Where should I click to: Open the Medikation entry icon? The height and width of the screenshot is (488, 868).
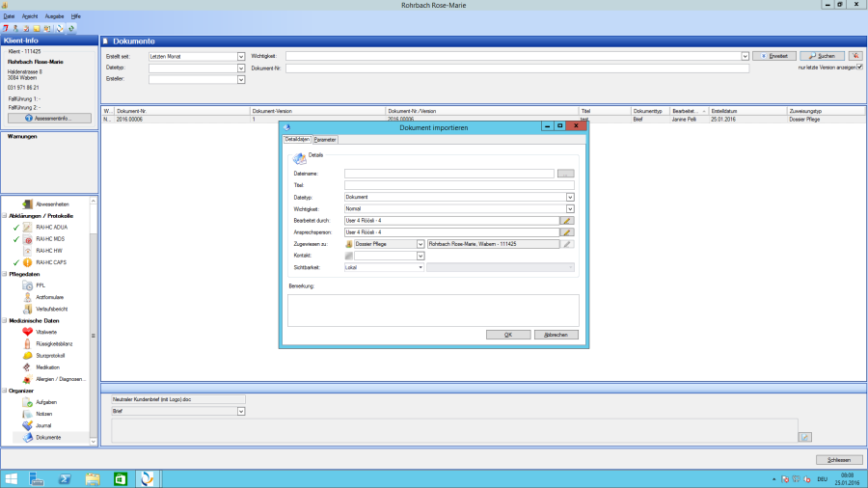click(x=28, y=367)
